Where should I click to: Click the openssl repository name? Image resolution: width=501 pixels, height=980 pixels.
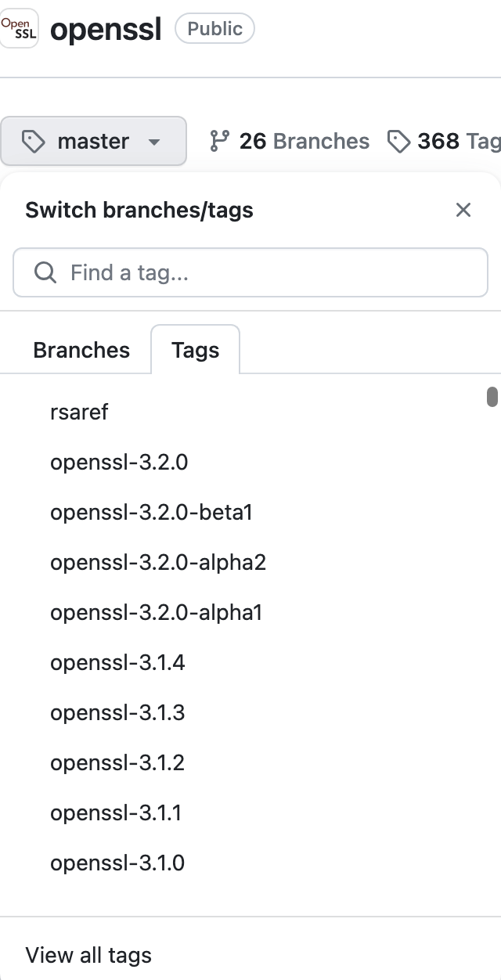pos(106,29)
